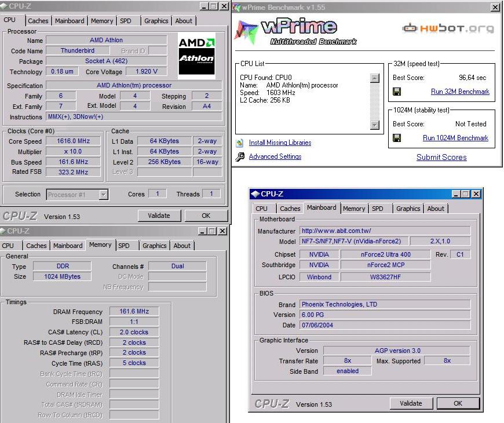
Task: Open Memory tab in Mainboard CPU-Z window
Action: point(354,209)
